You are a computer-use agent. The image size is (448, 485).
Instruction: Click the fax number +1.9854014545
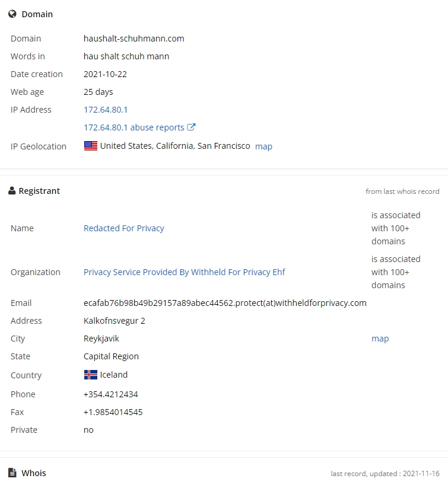click(x=113, y=412)
